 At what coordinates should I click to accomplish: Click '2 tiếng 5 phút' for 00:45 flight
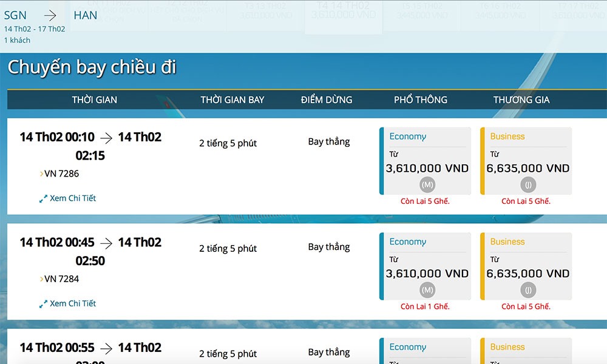click(228, 248)
